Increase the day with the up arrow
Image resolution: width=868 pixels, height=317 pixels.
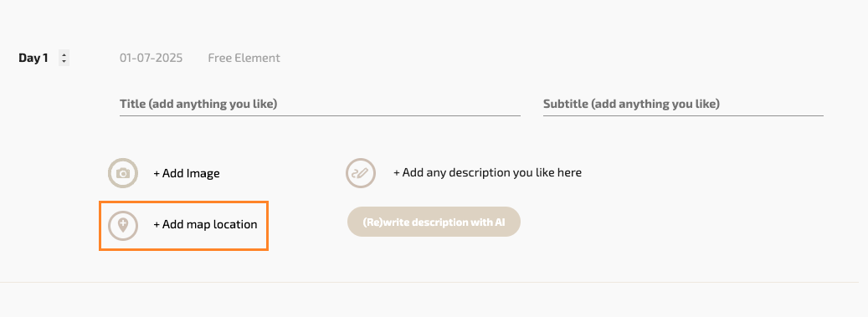(64, 54)
